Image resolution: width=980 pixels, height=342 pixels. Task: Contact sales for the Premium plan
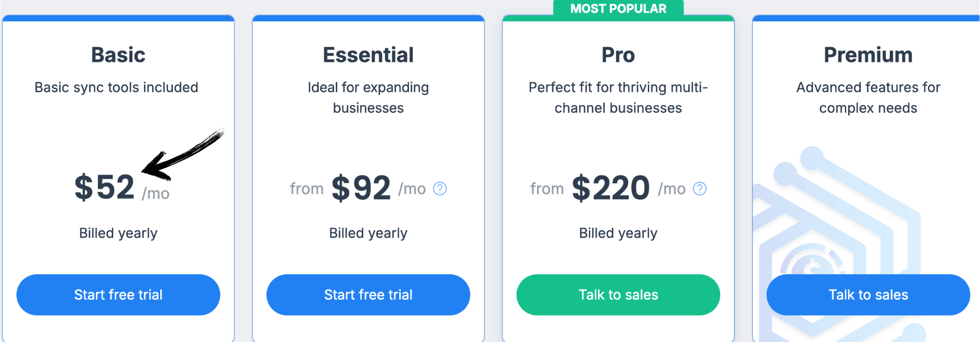[868, 295]
